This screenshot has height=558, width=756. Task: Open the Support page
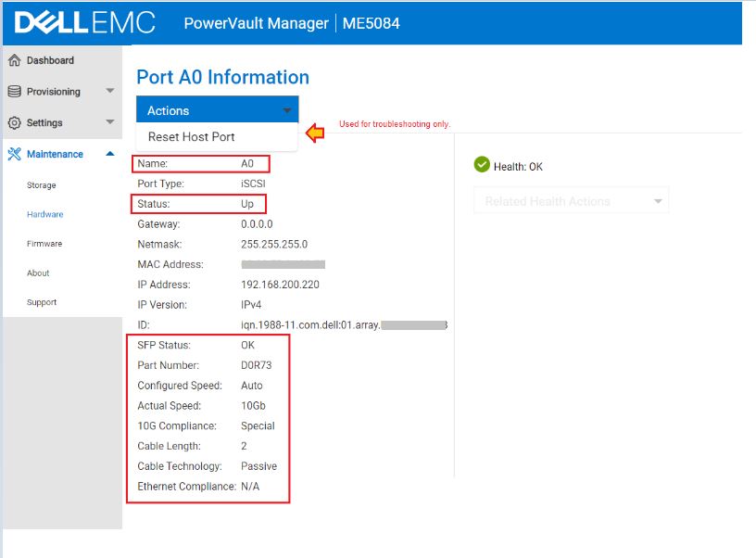pos(42,302)
